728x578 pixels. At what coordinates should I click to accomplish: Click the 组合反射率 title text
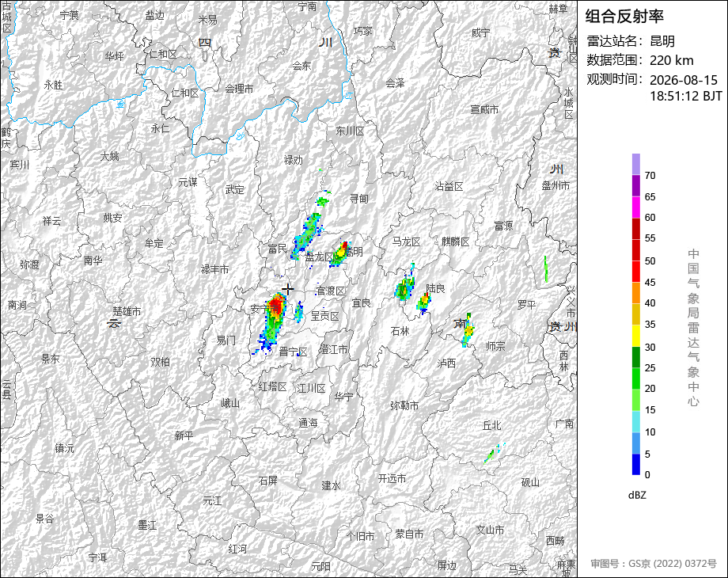coord(624,17)
